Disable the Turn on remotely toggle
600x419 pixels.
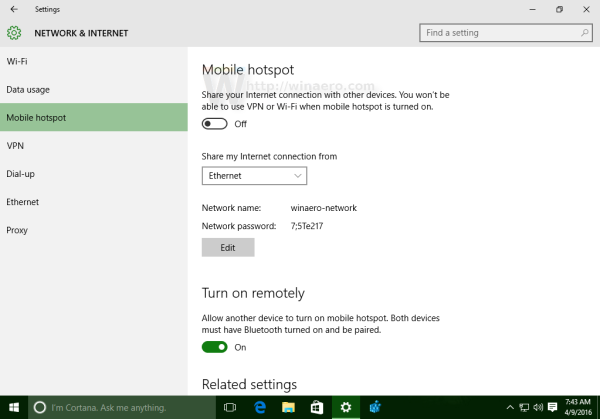coord(214,347)
